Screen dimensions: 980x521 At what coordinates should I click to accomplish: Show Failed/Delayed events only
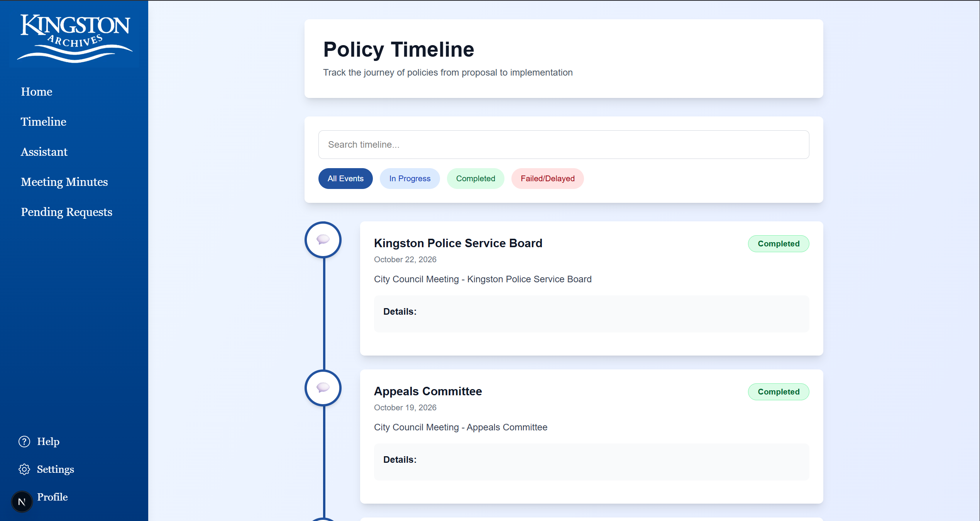547,179
